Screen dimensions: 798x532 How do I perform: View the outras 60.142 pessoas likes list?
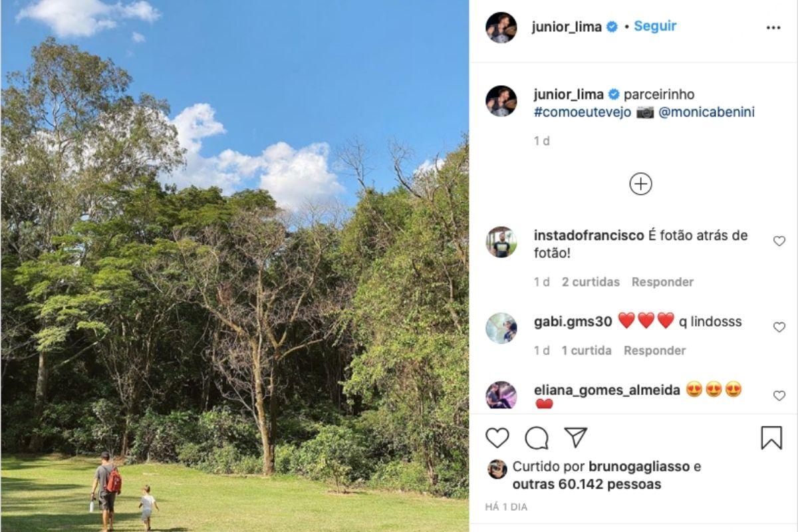coord(587,484)
